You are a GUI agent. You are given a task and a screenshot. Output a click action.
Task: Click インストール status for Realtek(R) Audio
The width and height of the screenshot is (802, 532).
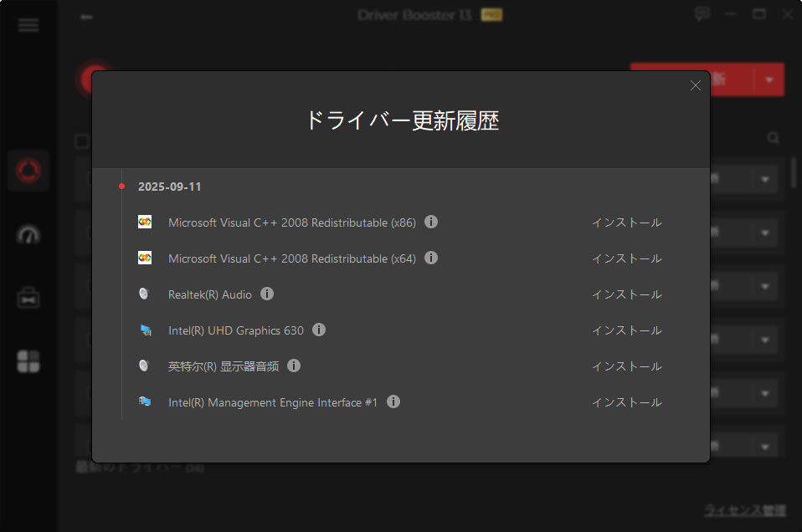pyautogui.click(x=626, y=295)
